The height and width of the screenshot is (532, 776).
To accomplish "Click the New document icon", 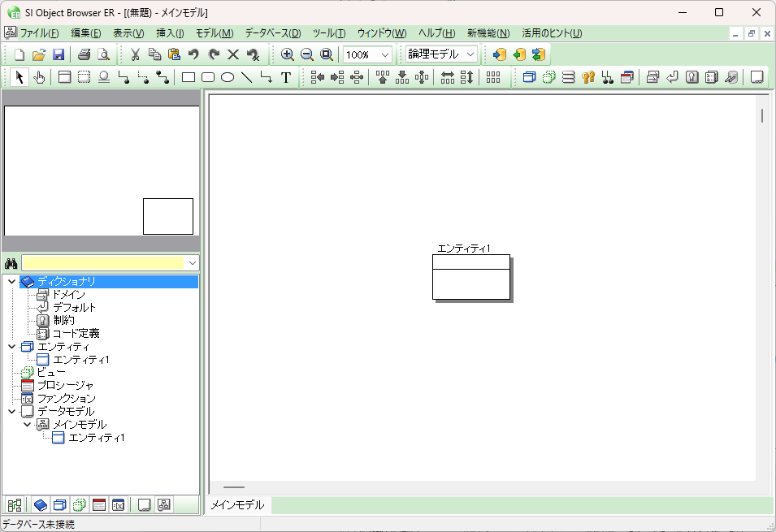I will (x=20, y=54).
